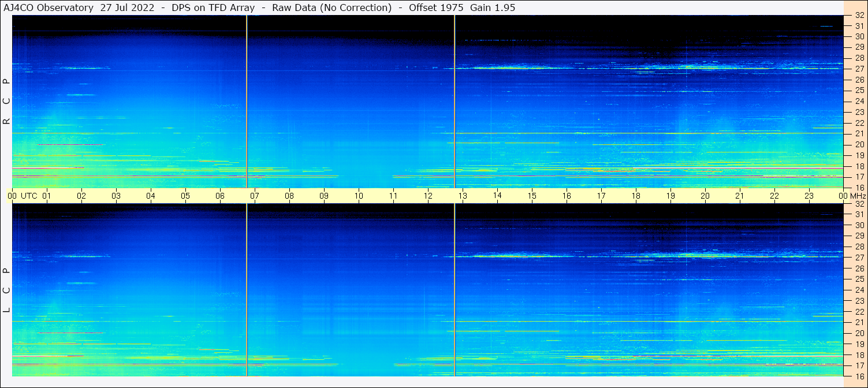Click the "17" hour tick on the time axis
Screen dimensions: 868x388
601,196
